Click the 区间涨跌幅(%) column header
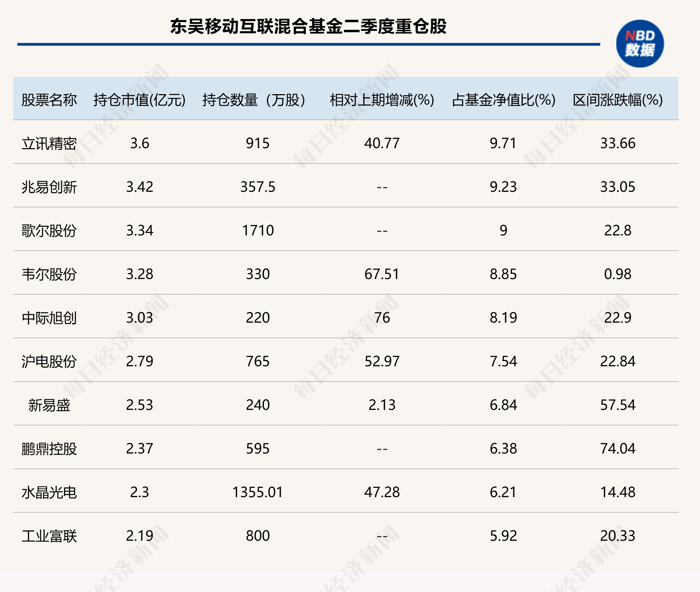 point(618,100)
